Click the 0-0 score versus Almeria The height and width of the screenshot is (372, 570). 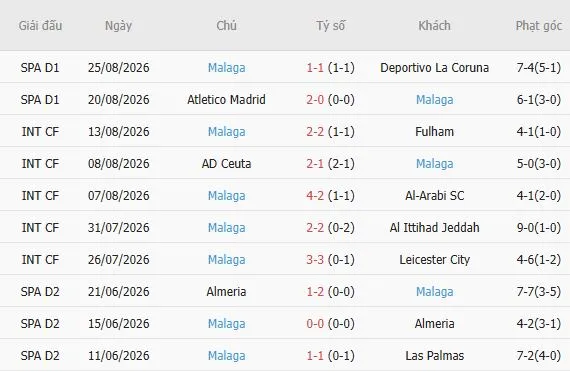click(x=315, y=324)
